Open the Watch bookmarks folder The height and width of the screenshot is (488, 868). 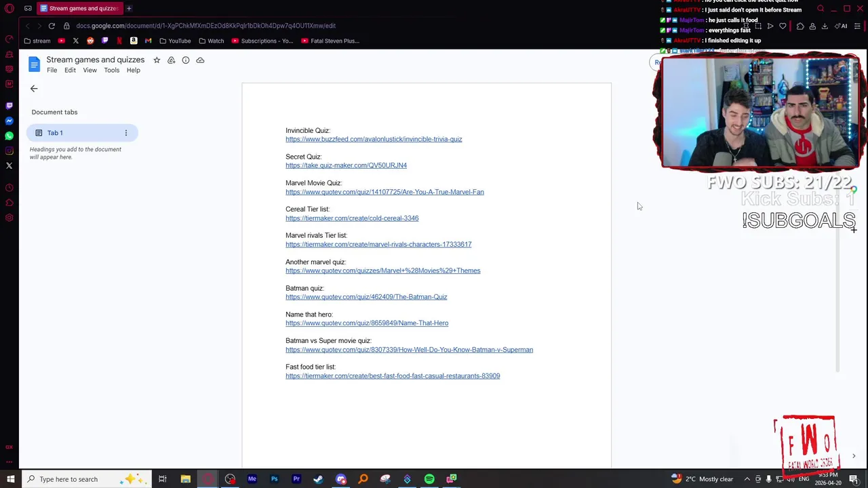coord(211,41)
